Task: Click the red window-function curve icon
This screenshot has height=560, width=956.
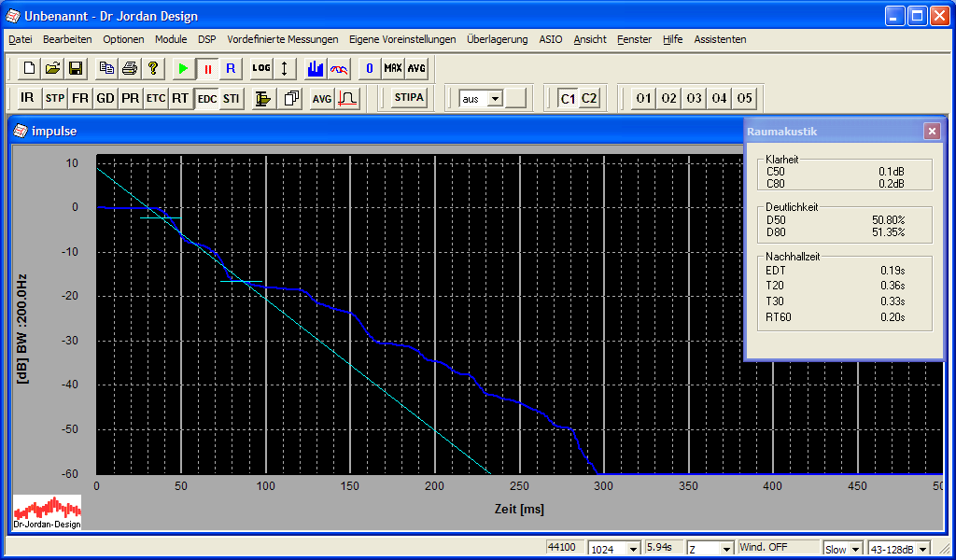Action: pos(348,98)
